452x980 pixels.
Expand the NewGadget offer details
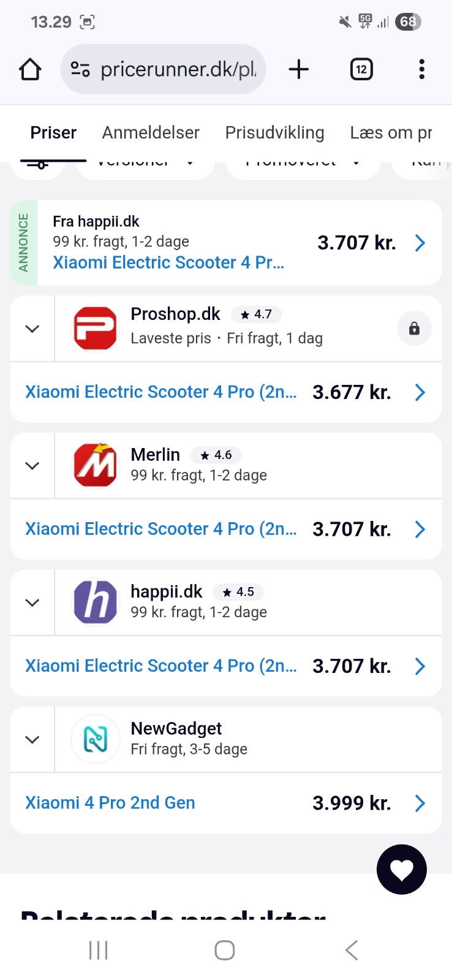(32, 739)
